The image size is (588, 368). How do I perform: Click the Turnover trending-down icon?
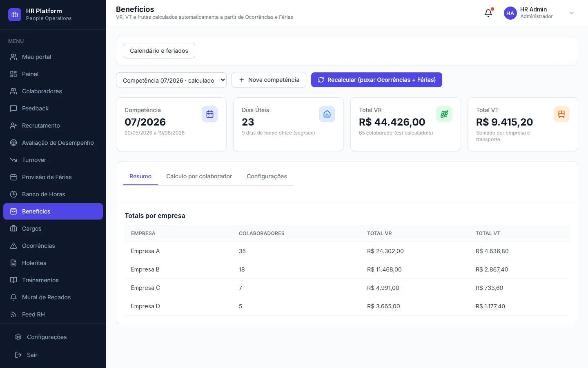click(13, 160)
